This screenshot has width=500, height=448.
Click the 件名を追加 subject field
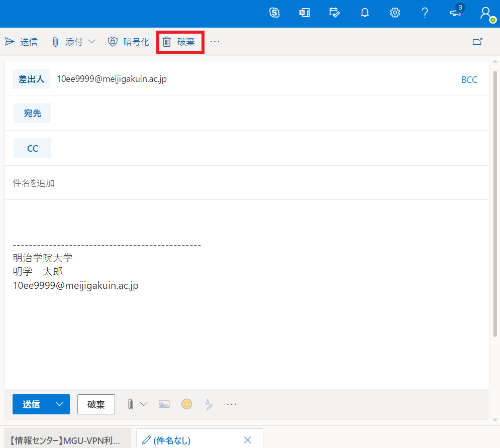tap(246, 183)
